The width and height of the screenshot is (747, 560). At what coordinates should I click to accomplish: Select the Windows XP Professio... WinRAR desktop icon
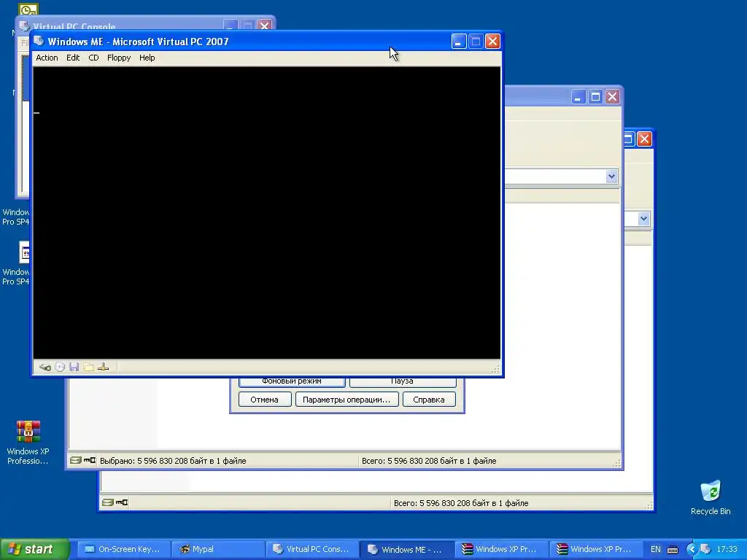(28, 443)
